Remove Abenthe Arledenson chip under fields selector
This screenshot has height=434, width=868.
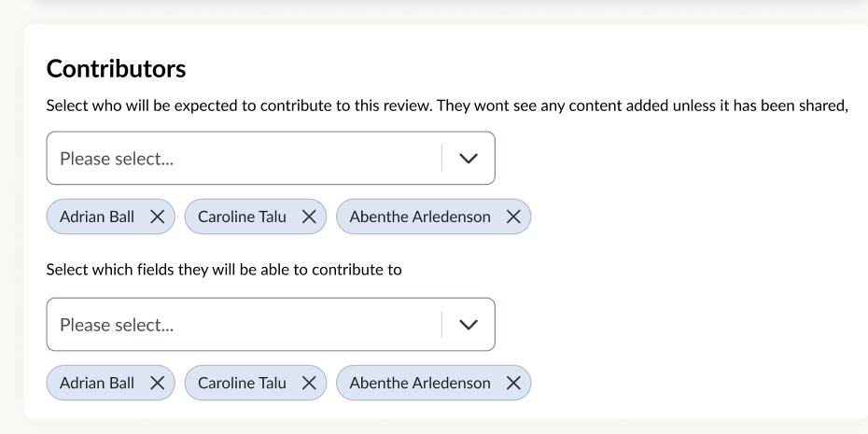[512, 383]
